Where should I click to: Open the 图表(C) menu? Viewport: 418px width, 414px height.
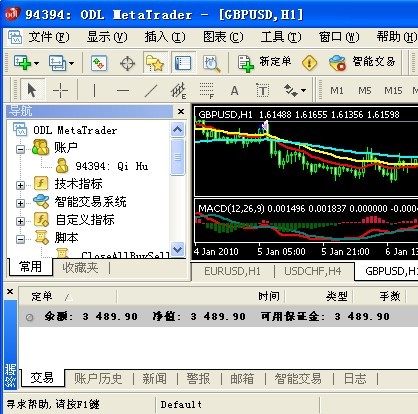223,37
